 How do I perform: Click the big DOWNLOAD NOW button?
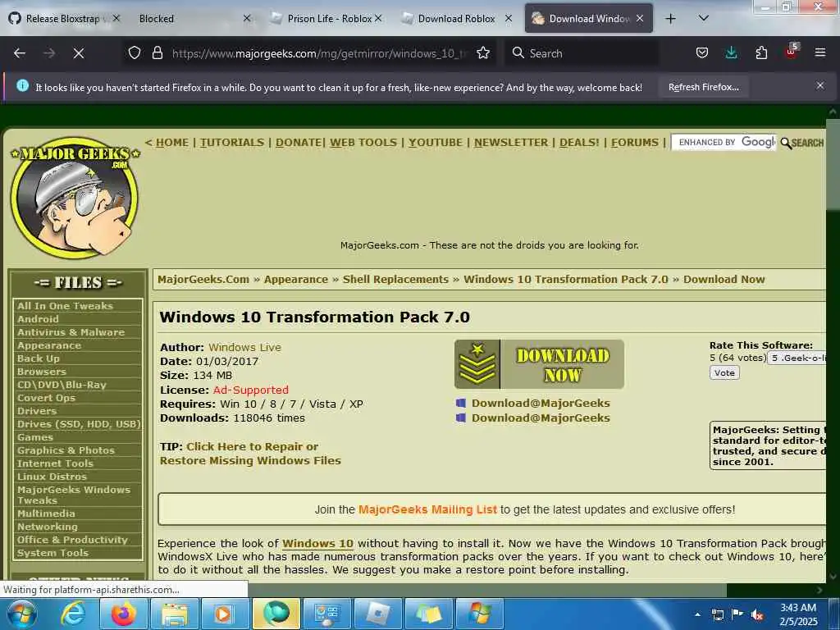539,364
